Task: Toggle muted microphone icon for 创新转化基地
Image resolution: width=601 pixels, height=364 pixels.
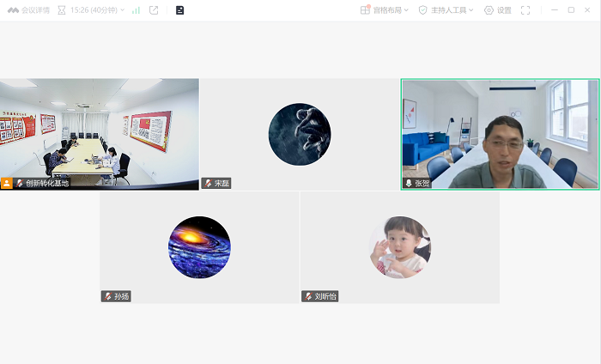Action: 19,183
